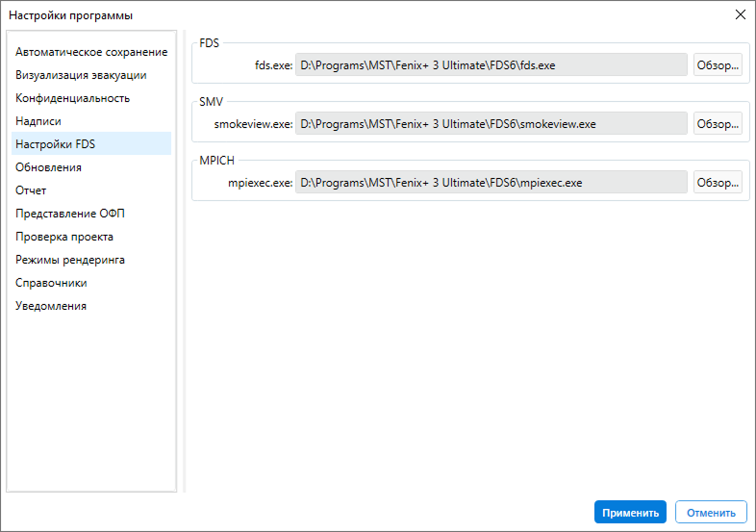Screen dimensions: 756x532
Task: Browse for fds.exe with Обзор button
Action: pyautogui.click(x=718, y=65)
